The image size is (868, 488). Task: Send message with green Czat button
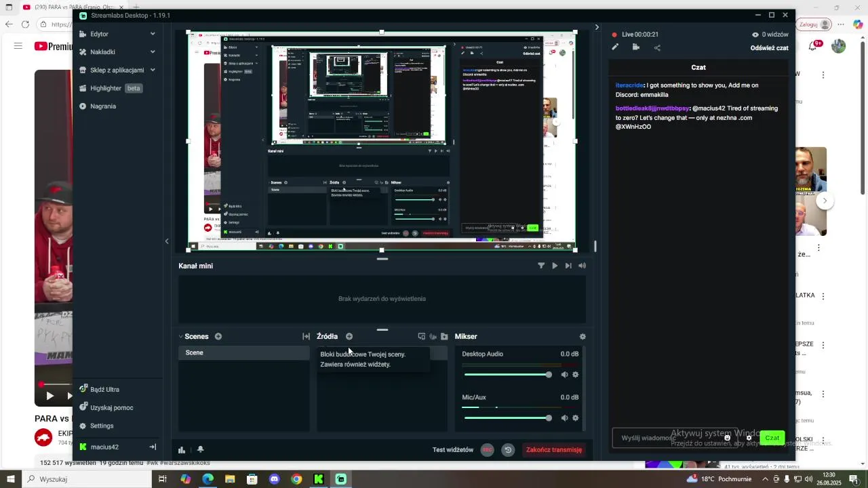pyautogui.click(x=772, y=438)
